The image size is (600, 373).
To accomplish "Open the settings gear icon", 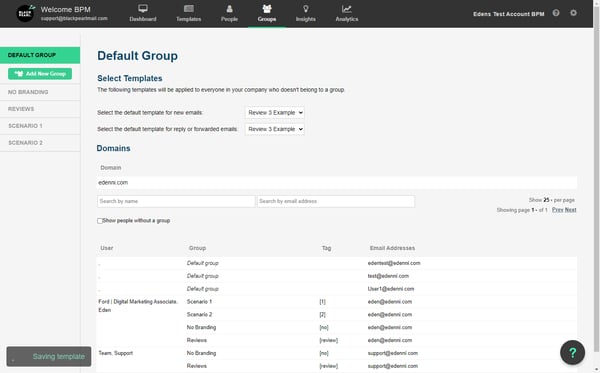I will 573,13.
